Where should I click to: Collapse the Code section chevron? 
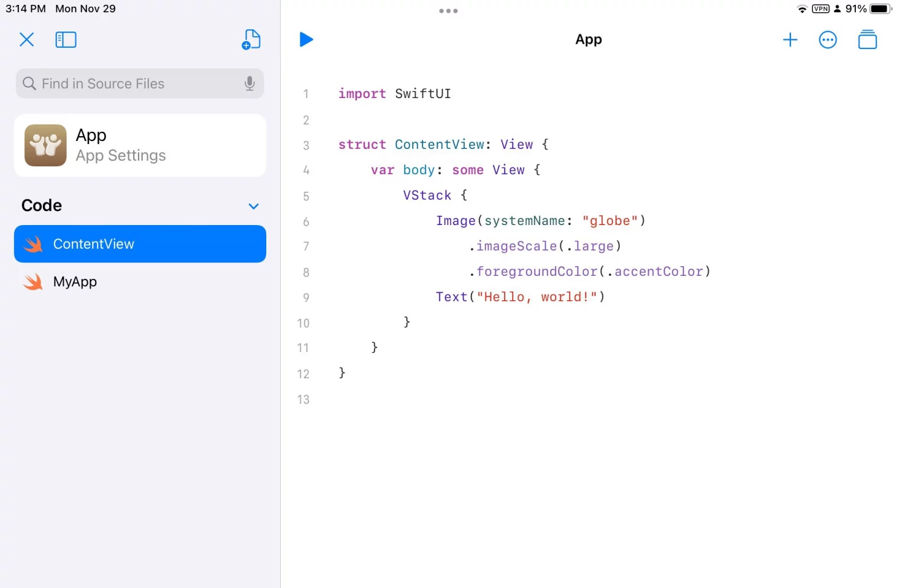(x=254, y=206)
